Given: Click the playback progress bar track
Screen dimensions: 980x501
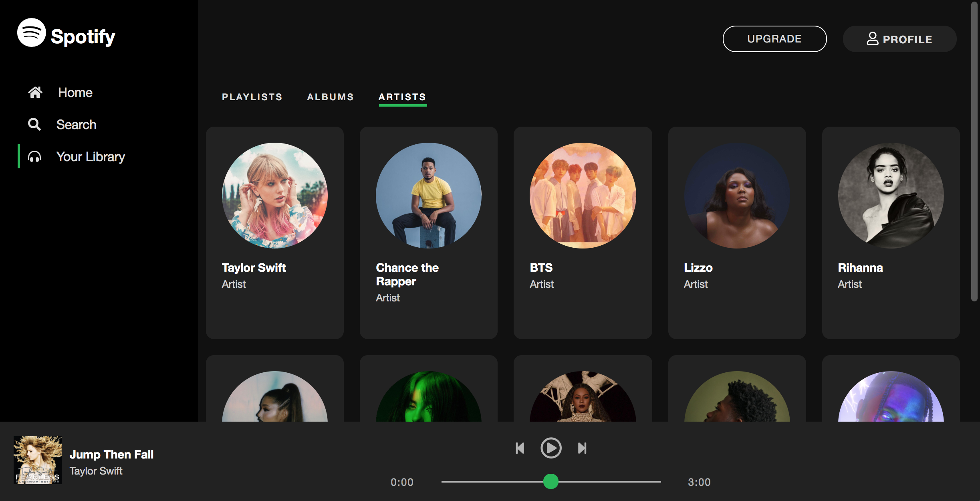Looking at the screenshot, I should pyautogui.click(x=551, y=482).
